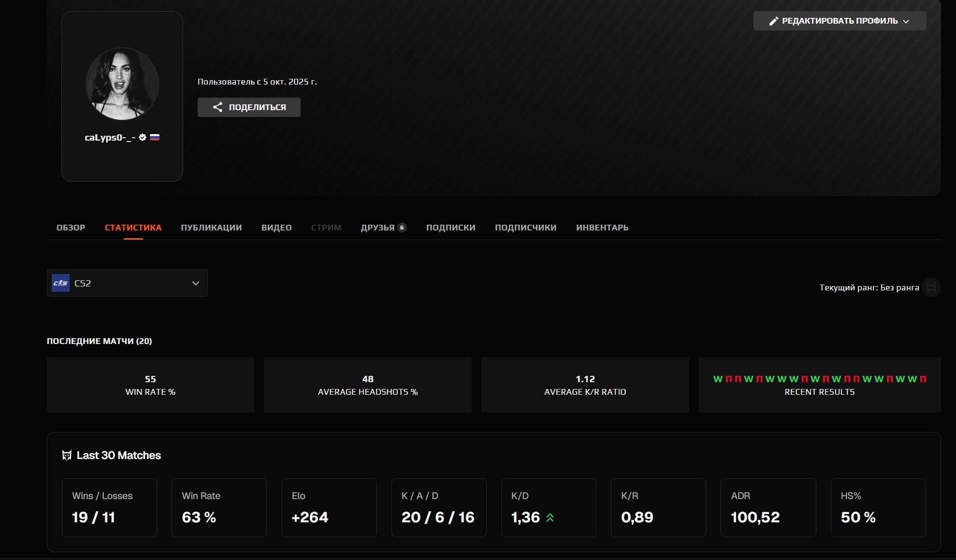Open the Публикации tab
Image resolution: width=956 pixels, height=560 pixels.
[211, 228]
